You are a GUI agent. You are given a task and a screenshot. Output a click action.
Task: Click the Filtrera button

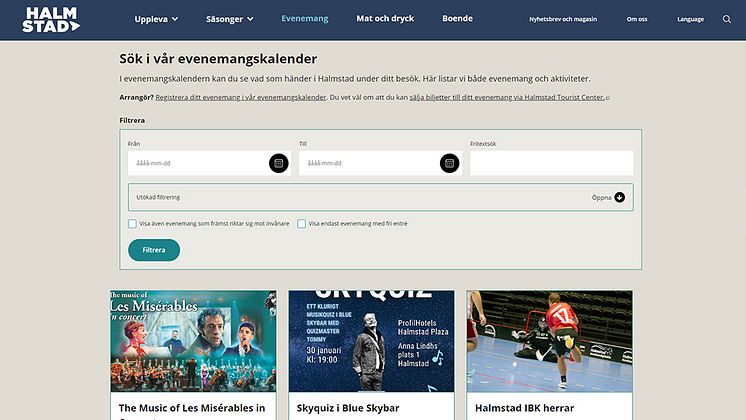154,250
